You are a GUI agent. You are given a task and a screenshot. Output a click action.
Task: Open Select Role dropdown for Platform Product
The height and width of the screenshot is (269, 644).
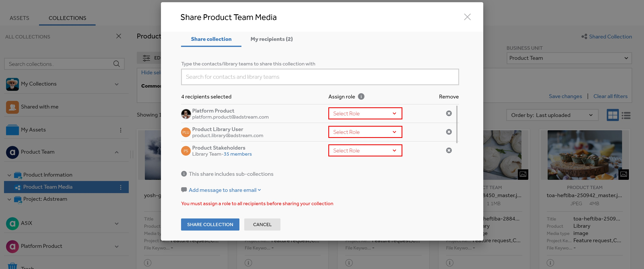[365, 113]
